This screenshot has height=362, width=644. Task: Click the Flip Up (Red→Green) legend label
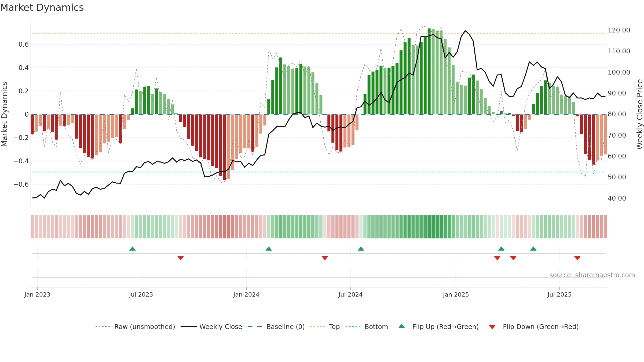click(445, 327)
